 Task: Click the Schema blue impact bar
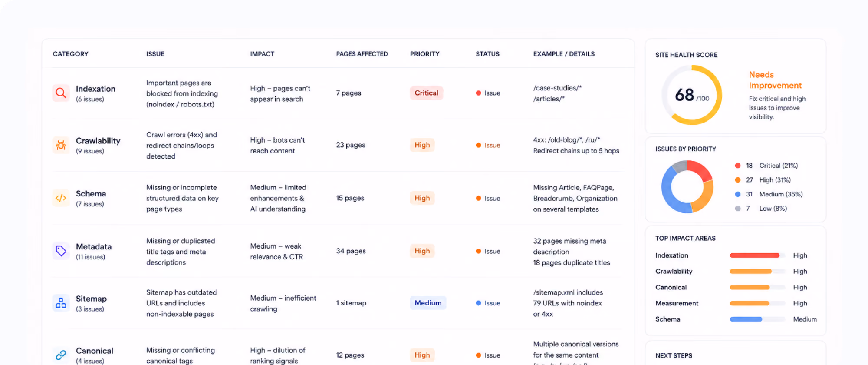coord(746,319)
